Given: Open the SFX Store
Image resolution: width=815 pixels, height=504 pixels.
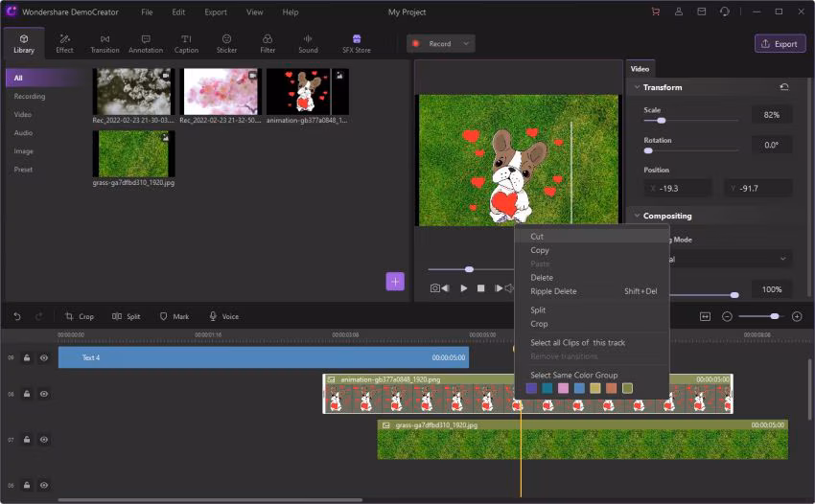Looking at the screenshot, I should 357,44.
